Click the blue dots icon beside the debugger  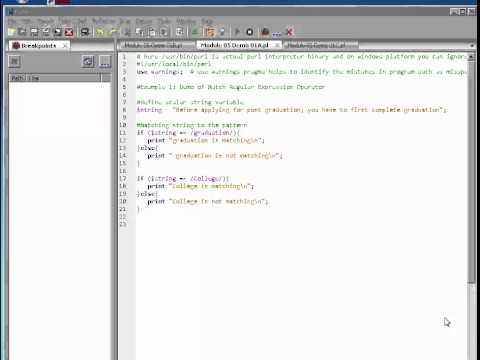277,33
